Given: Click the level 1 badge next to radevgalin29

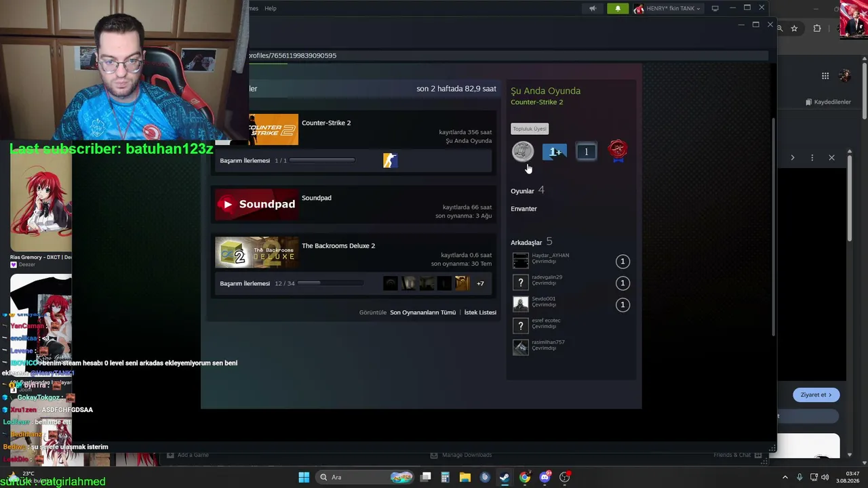Looking at the screenshot, I should pyautogui.click(x=623, y=283).
